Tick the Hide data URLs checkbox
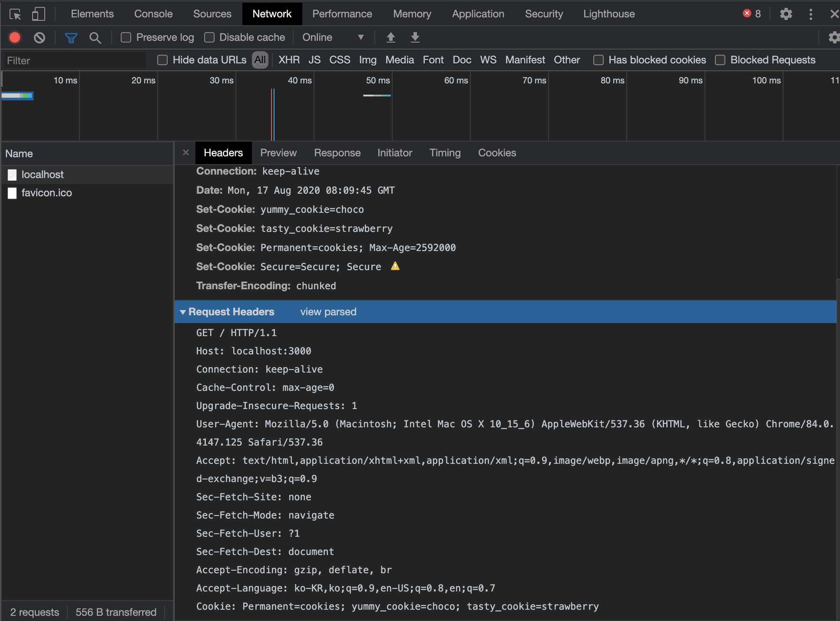The width and height of the screenshot is (840, 621). click(x=162, y=60)
